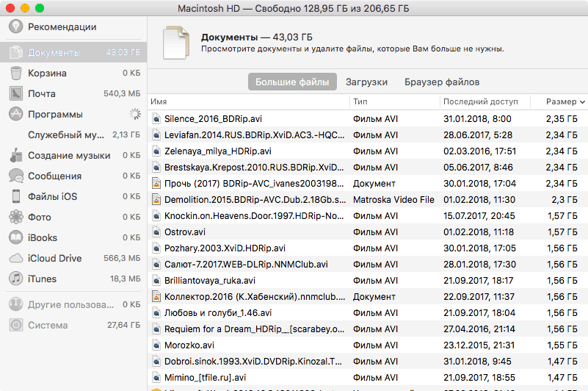588x391 pixels.
Task: Close the window with red button
Action: [10, 8]
